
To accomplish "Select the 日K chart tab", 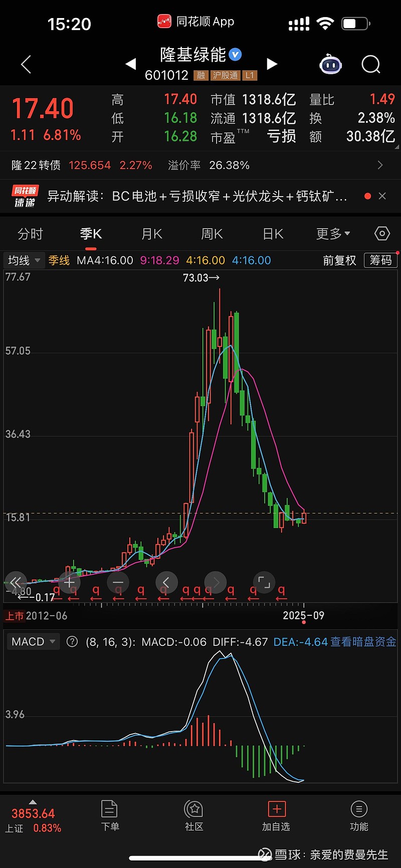I will (273, 234).
